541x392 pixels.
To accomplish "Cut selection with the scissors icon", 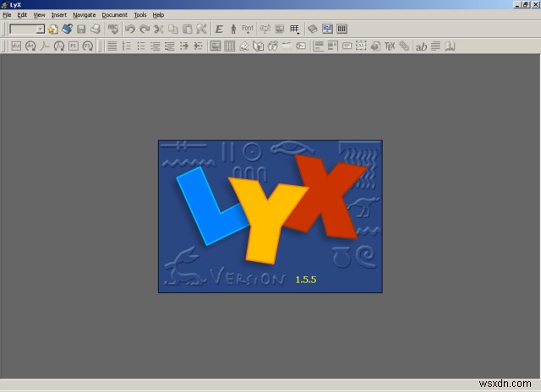I will click(x=158, y=29).
